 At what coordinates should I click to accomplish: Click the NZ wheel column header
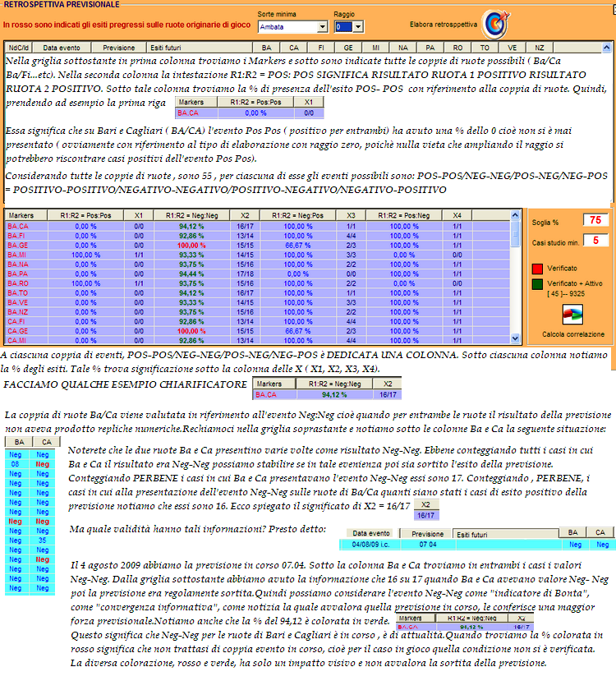pos(540,48)
